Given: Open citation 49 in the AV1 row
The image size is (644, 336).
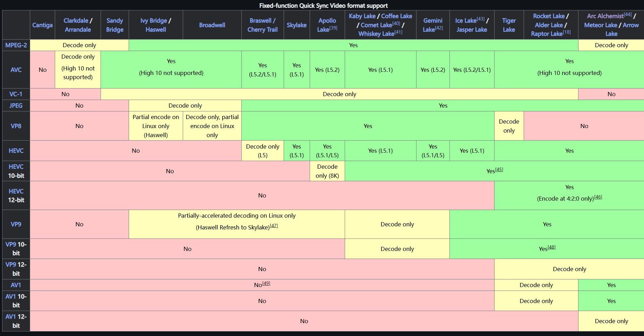Looking at the screenshot, I should [x=266, y=283].
